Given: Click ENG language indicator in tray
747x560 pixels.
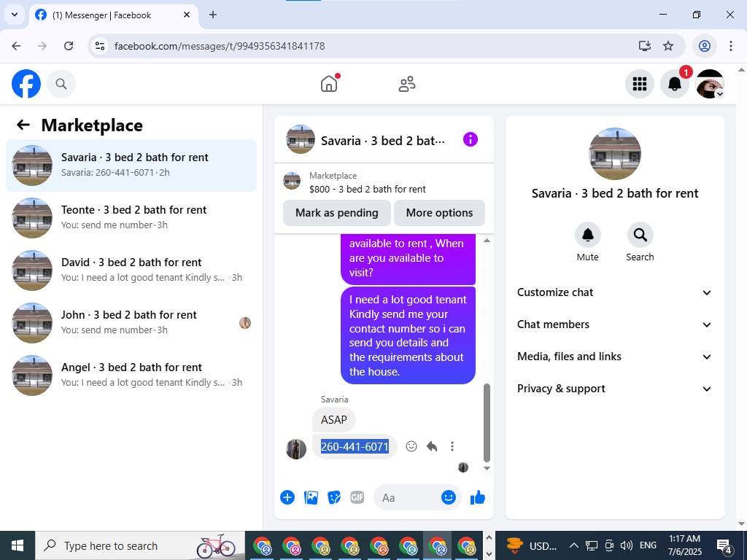Looking at the screenshot, I should point(648,545).
